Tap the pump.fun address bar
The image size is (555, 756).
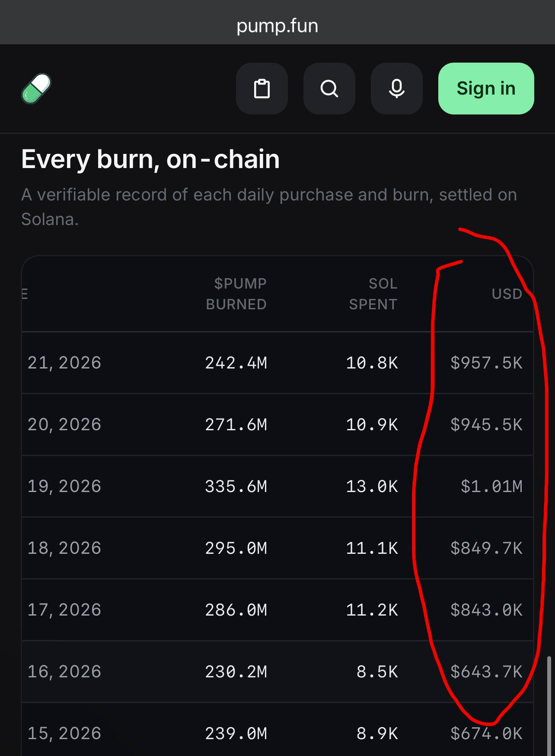277,26
